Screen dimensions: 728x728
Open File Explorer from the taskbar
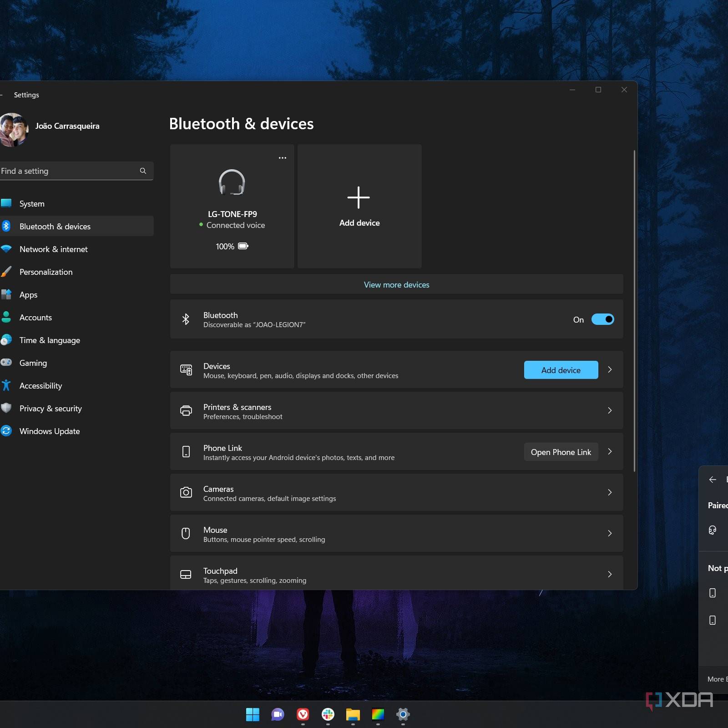point(353,714)
